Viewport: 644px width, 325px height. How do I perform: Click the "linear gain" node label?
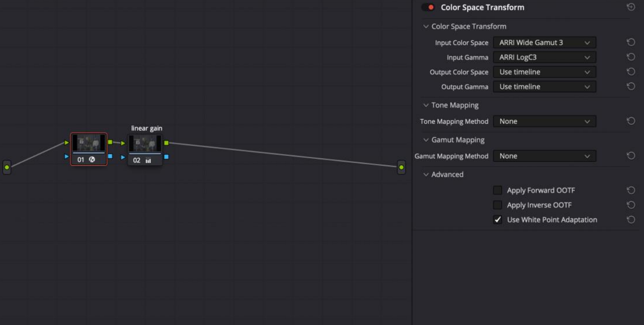[147, 128]
